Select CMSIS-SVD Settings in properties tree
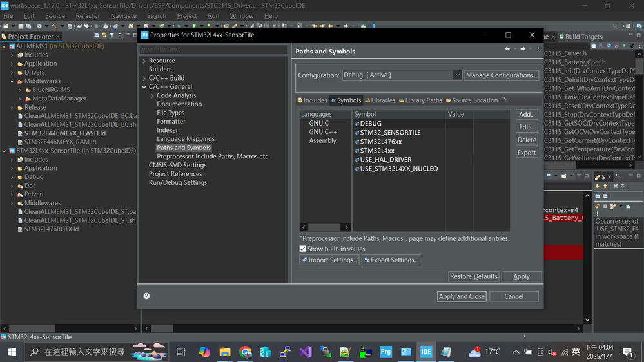Viewport: 644px width, 362px height. (177, 165)
